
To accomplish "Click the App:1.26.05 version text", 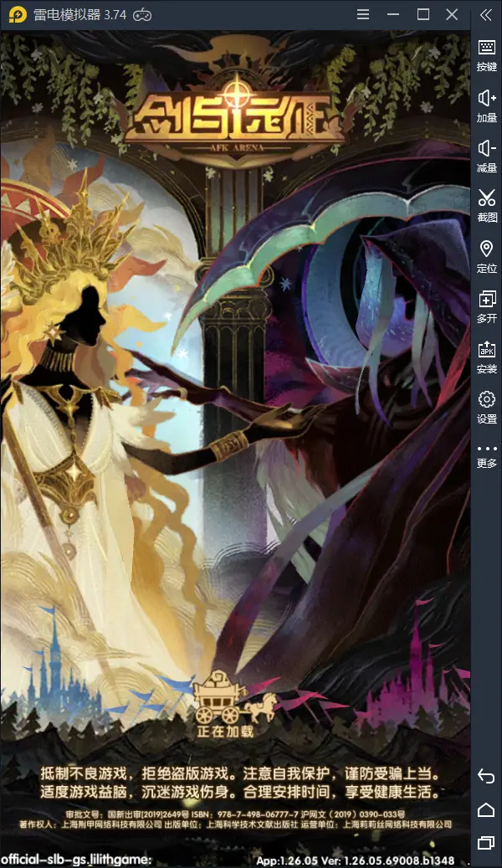I will pos(356,860).
